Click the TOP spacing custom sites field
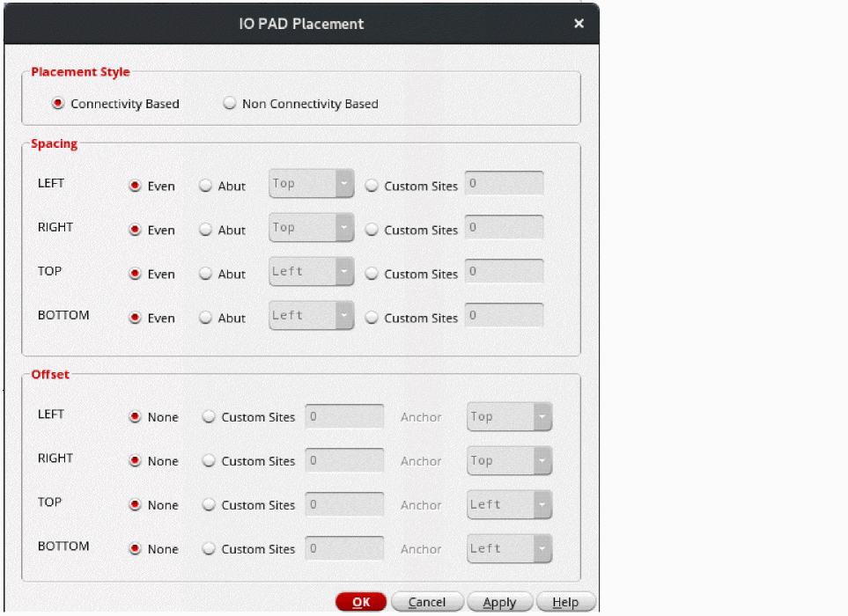Viewport: 848px width, 616px height. (x=504, y=271)
